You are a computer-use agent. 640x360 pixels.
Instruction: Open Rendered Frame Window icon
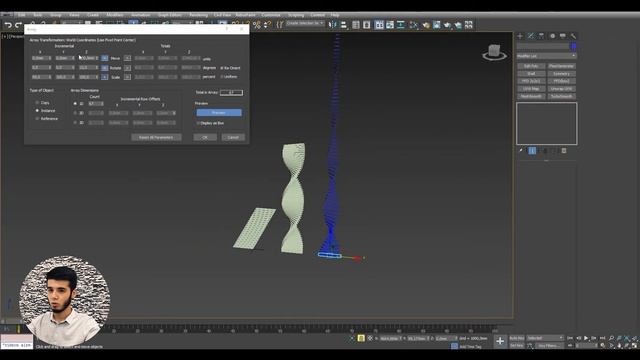(437, 25)
